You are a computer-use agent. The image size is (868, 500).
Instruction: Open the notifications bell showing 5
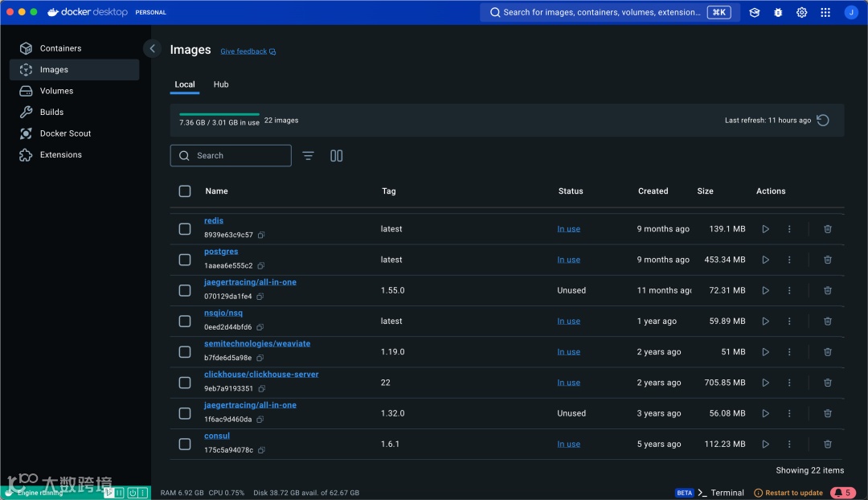point(842,492)
